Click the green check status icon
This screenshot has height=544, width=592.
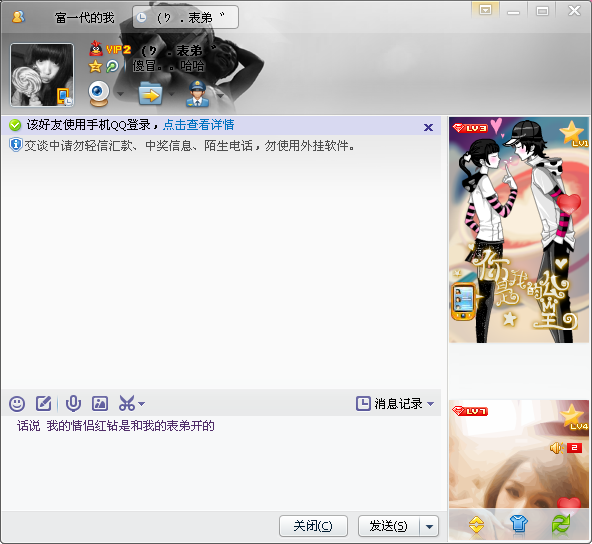click(15, 125)
